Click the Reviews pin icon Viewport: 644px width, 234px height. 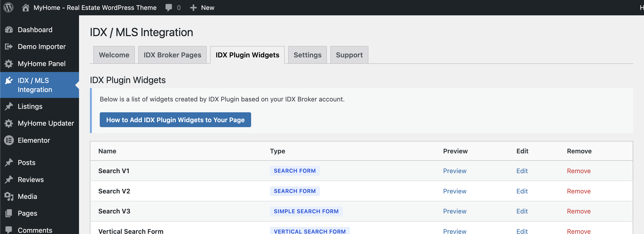9,180
